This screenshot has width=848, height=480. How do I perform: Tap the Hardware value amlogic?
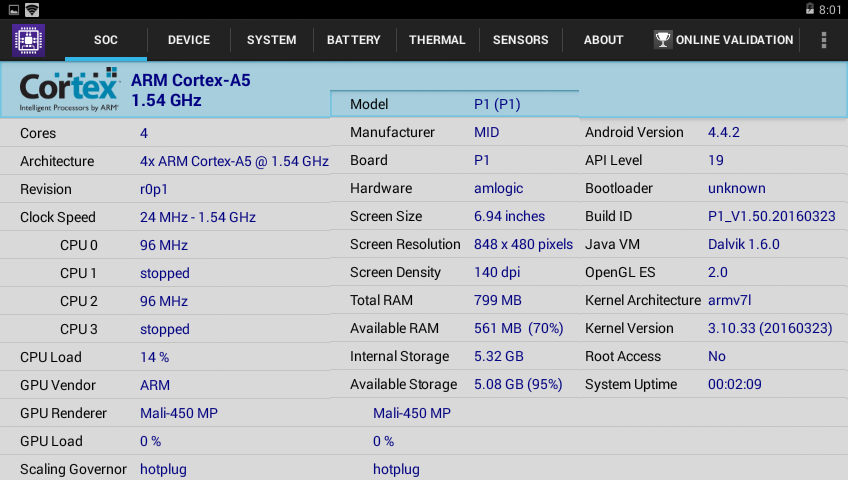[x=499, y=189]
